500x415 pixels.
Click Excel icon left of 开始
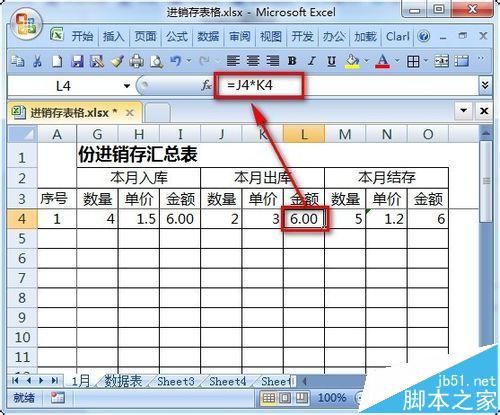coord(57,34)
